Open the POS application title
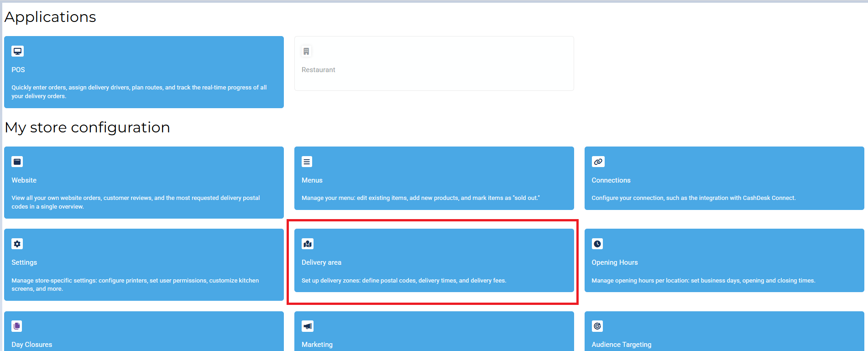 (18, 70)
